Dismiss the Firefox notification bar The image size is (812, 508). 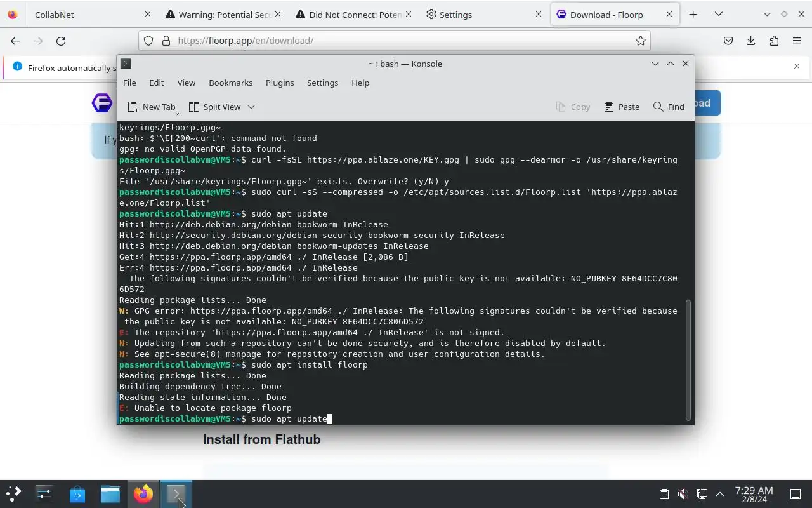click(797, 66)
